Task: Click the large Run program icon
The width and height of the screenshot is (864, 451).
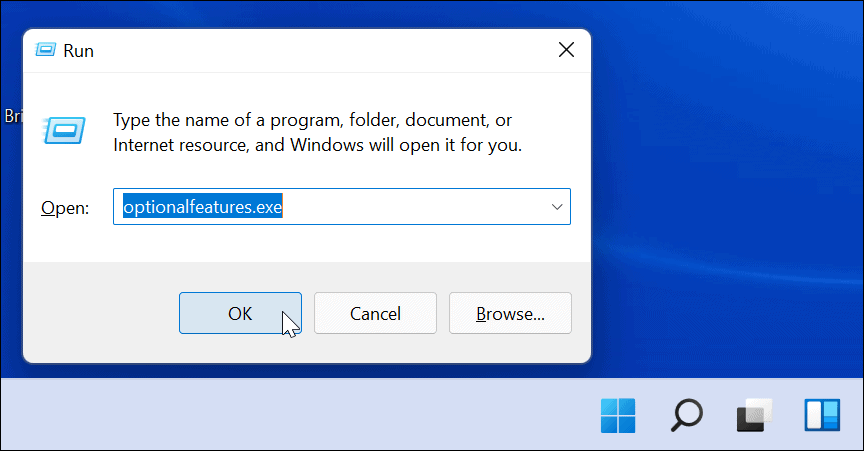Action: tap(63, 131)
